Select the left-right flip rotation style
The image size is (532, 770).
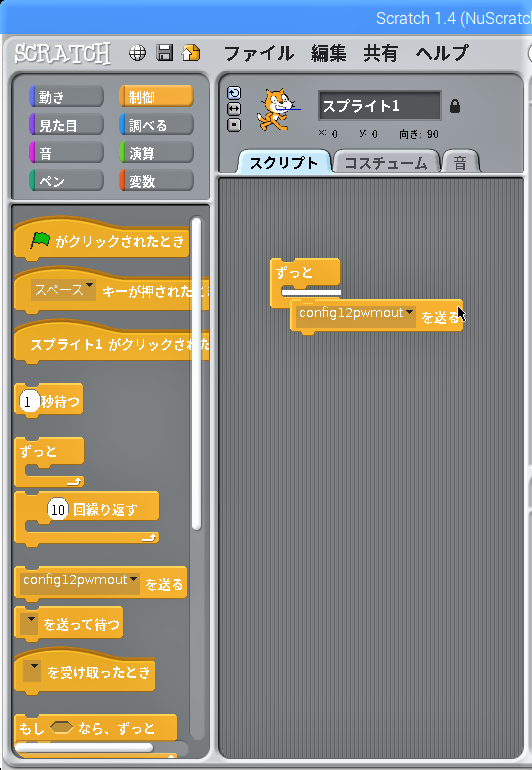(234, 109)
